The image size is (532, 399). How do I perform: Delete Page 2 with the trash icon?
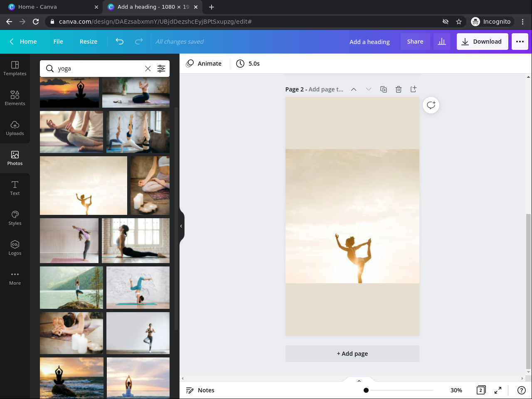click(399, 89)
